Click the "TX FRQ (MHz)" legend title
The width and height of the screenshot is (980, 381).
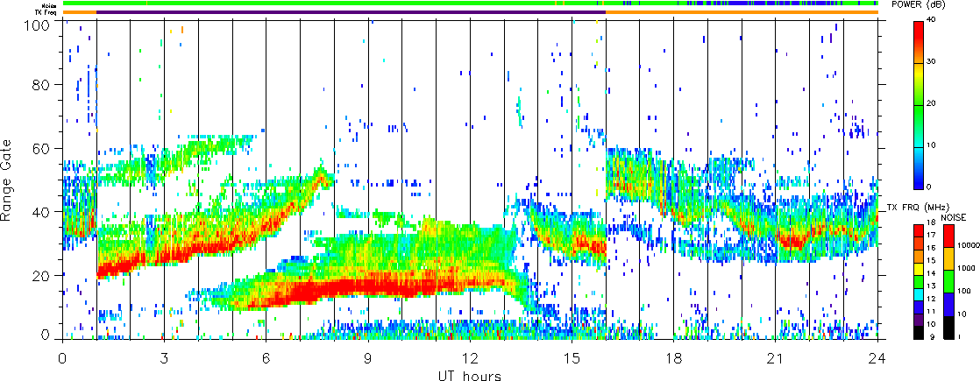[918, 208]
